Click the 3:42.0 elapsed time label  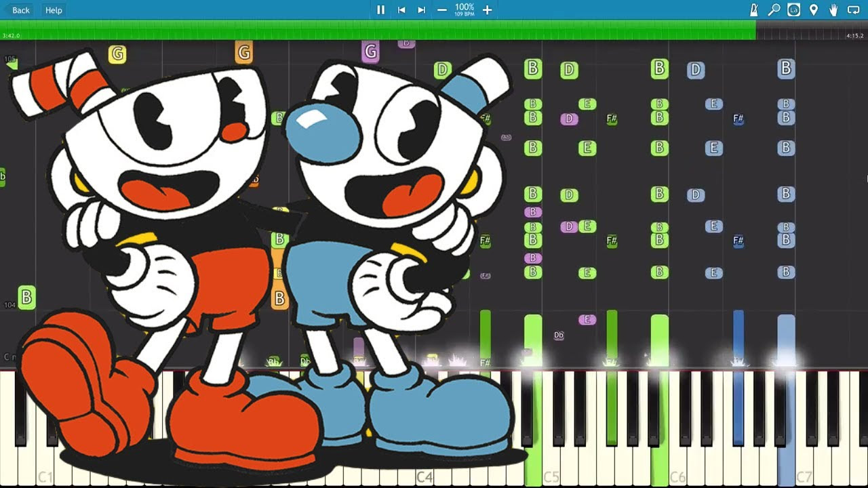12,36
